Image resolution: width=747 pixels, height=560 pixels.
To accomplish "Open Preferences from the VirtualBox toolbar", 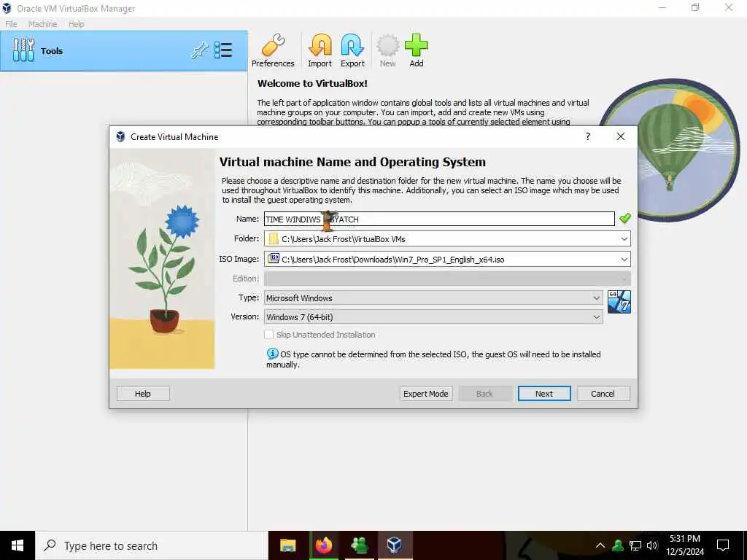I will click(x=273, y=50).
